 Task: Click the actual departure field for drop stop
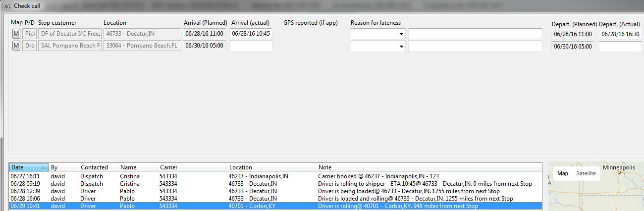(620, 46)
